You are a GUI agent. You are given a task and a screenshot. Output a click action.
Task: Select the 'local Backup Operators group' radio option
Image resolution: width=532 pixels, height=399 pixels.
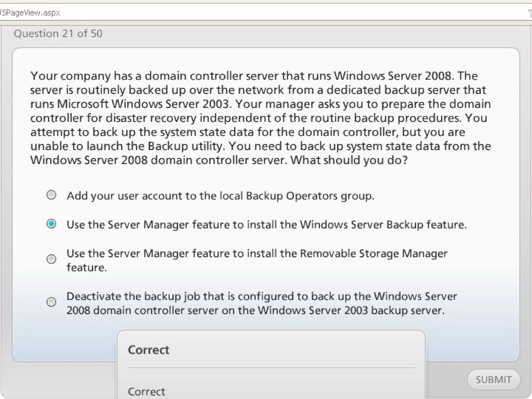pyautogui.click(x=51, y=195)
